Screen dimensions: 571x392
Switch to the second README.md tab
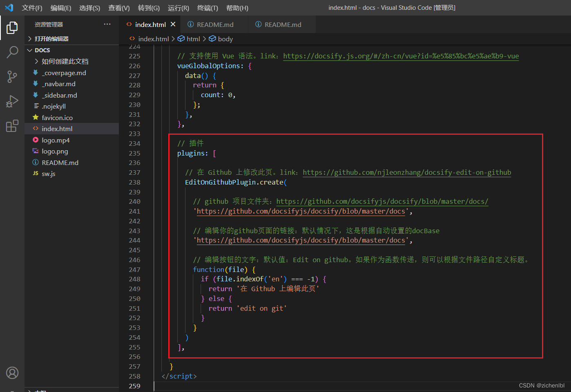(x=282, y=24)
